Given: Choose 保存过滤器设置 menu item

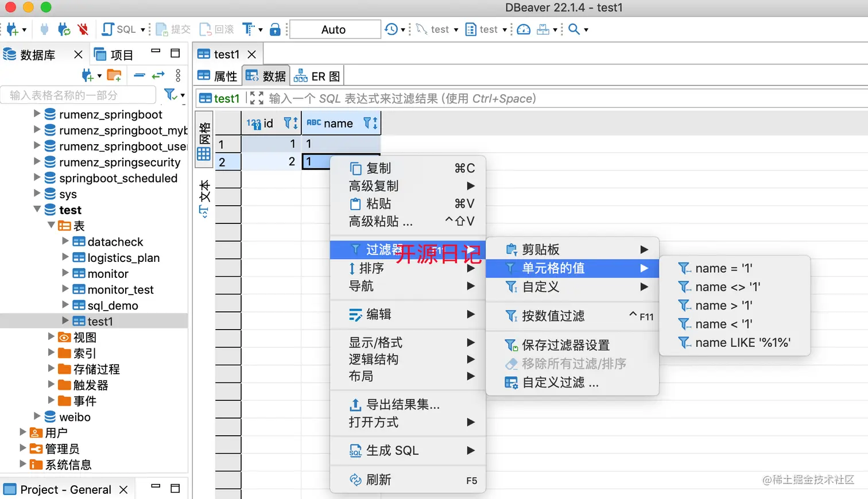Looking at the screenshot, I should tap(572, 345).
